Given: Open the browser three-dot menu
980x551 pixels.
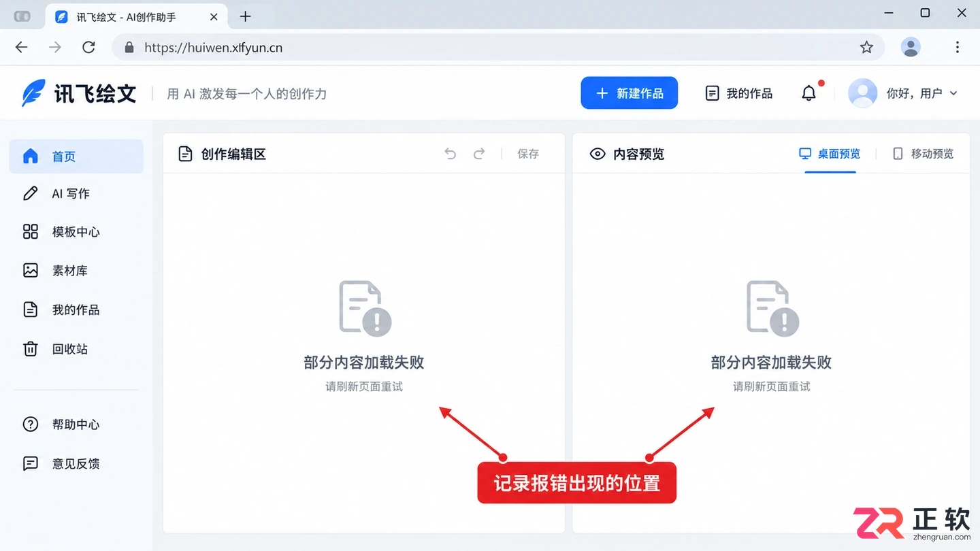Looking at the screenshot, I should coord(957,47).
